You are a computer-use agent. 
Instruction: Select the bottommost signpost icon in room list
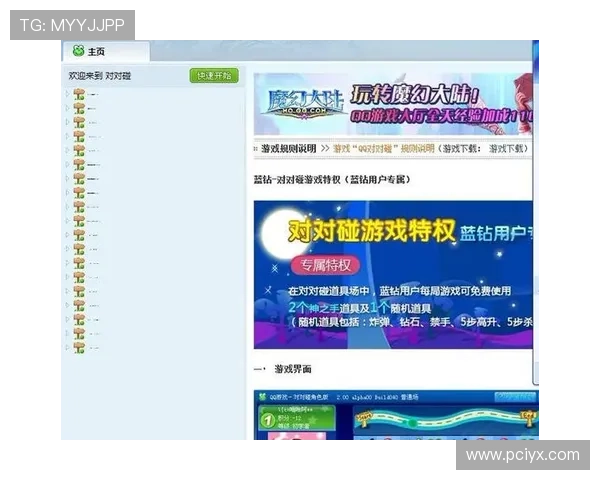[79, 348]
